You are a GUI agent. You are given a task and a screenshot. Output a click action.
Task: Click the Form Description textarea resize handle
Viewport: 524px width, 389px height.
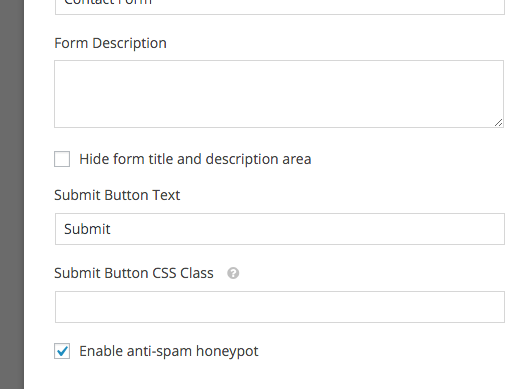pyautogui.click(x=498, y=123)
